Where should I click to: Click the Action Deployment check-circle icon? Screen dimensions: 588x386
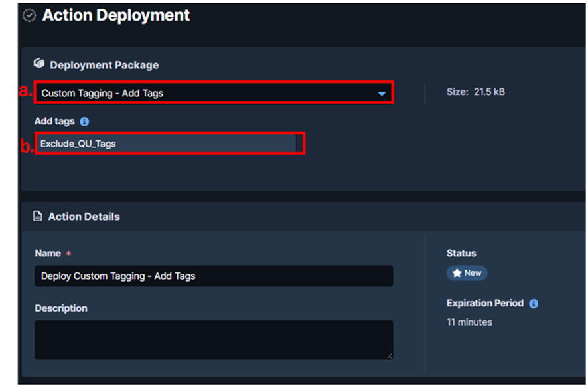point(29,15)
